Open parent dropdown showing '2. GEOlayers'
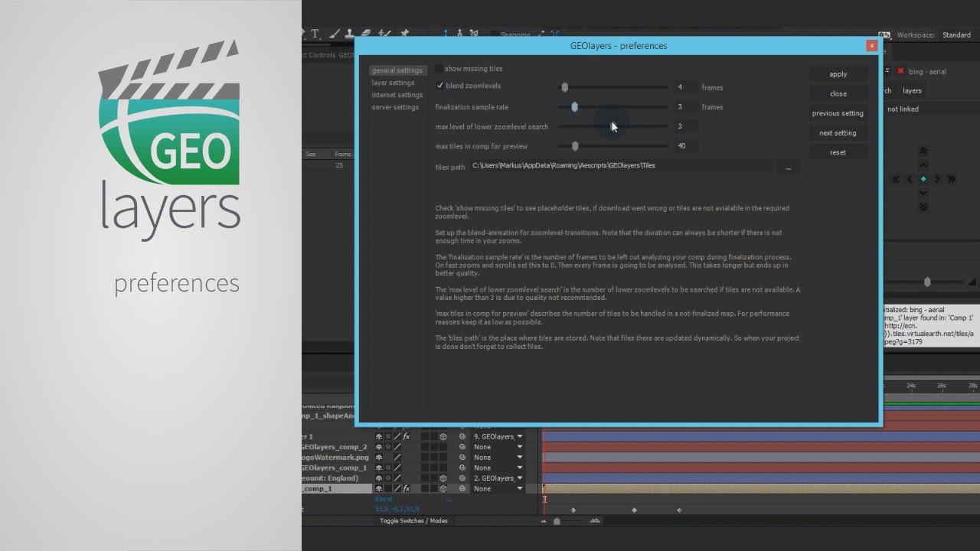 [x=498, y=478]
